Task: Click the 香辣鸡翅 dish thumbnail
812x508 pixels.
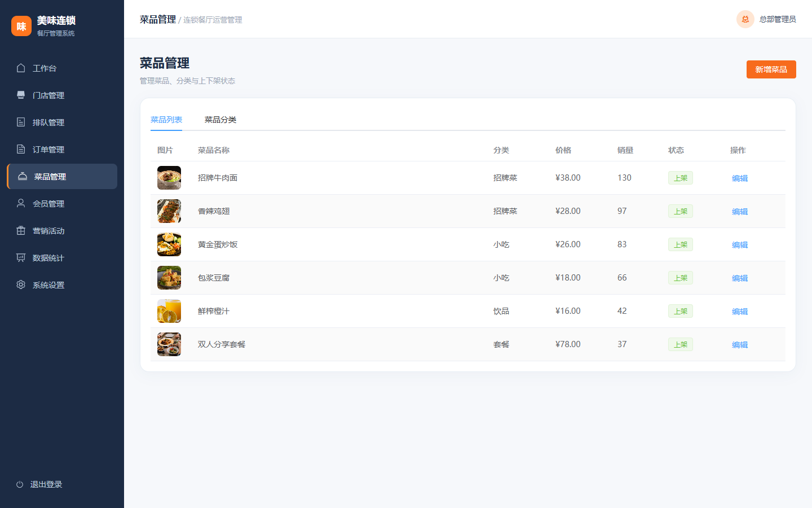Action: (x=169, y=211)
